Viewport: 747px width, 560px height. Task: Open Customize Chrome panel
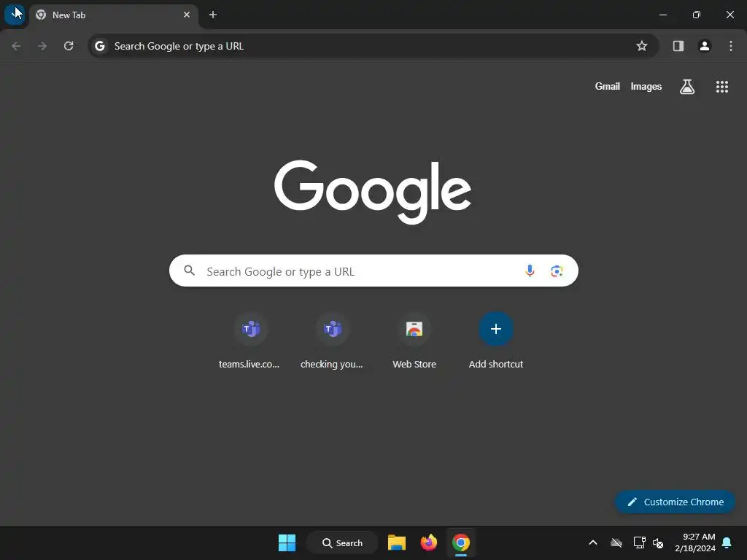[x=675, y=502]
